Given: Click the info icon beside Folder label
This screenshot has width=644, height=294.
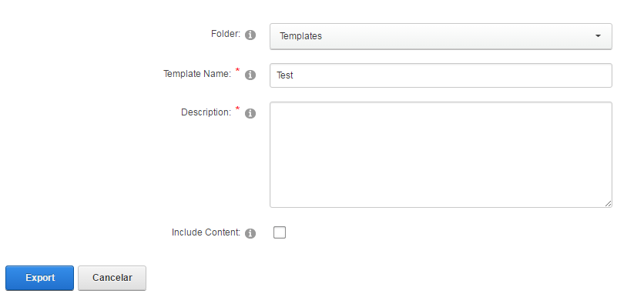Looking at the screenshot, I should pyautogui.click(x=250, y=35).
